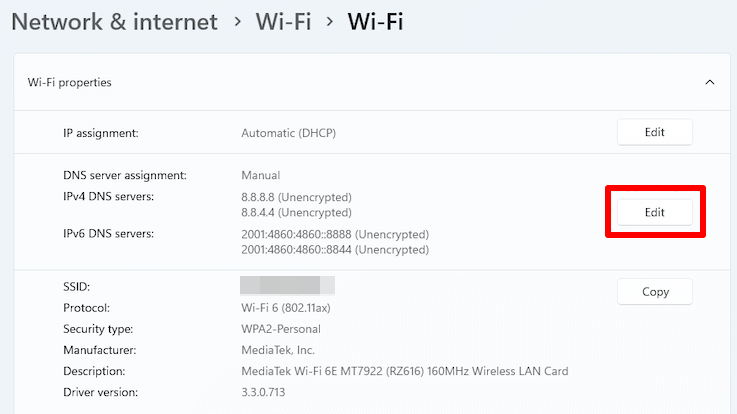Image resolution: width=737 pixels, height=414 pixels.
Task: Edit the IP assignment setting
Action: 654,132
